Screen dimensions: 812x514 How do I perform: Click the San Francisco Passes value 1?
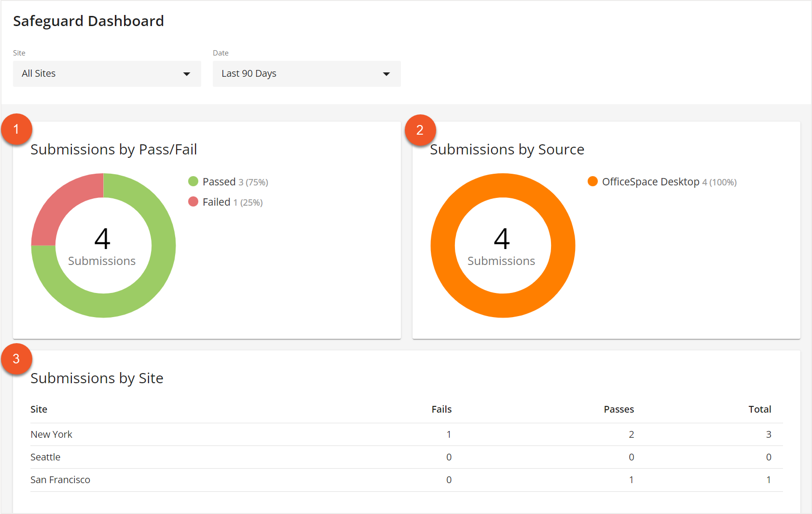pyautogui.click(x=631, y=480)
